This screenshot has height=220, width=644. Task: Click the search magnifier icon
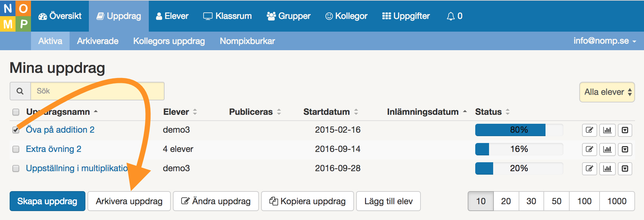click(20, 91)
